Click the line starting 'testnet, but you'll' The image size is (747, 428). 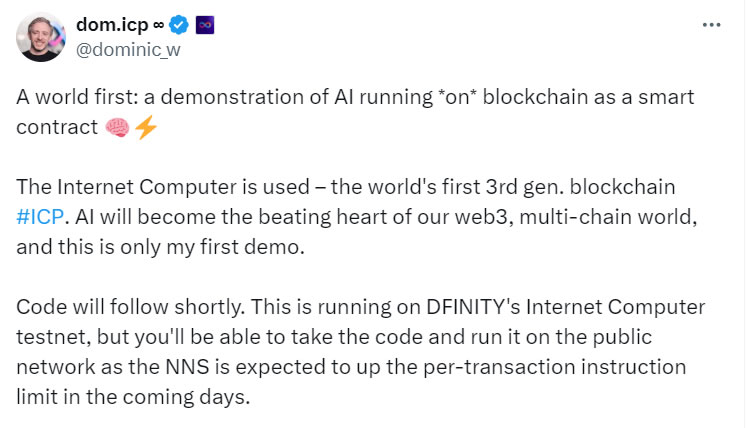(x=334, y=337)
